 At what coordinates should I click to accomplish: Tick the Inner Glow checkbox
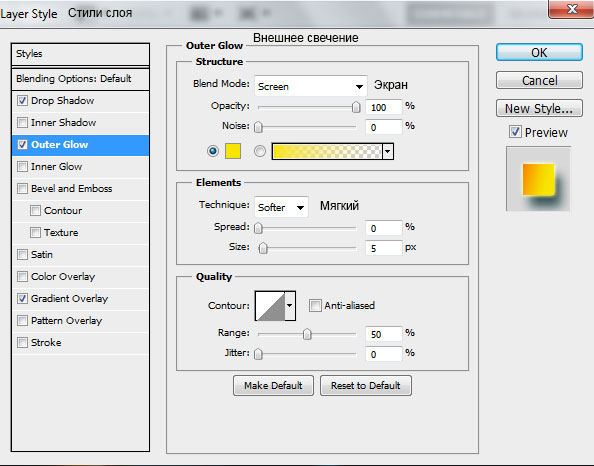(x=22, y=167)
